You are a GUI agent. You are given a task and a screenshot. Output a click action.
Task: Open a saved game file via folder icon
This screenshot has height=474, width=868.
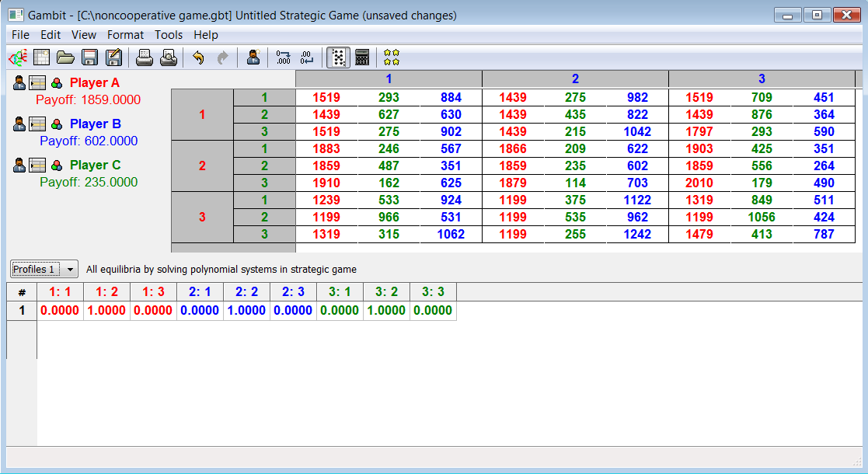tap(65, 58)
